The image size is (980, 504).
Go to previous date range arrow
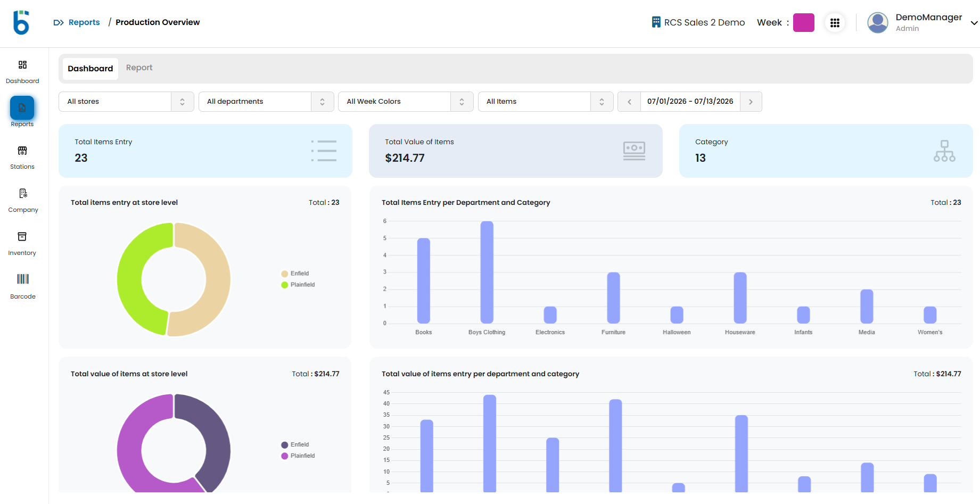629,102
